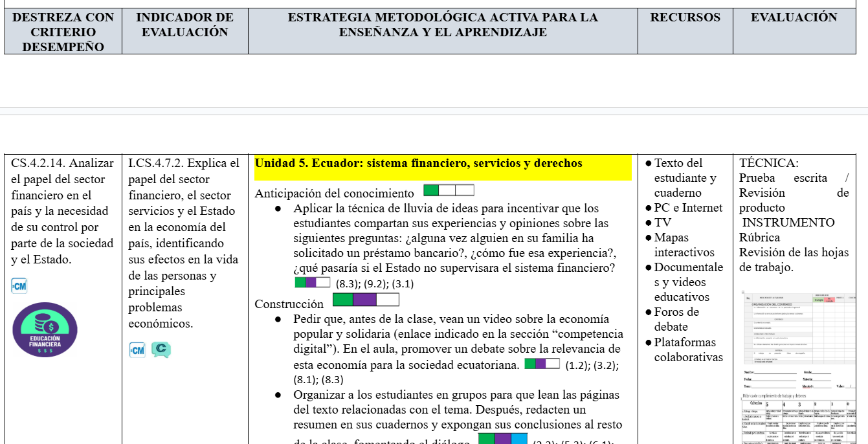This screenshot has width=868, height=444.
Task: Click Revisión de las hojas de trabajo text
Action: pos(794,260)
